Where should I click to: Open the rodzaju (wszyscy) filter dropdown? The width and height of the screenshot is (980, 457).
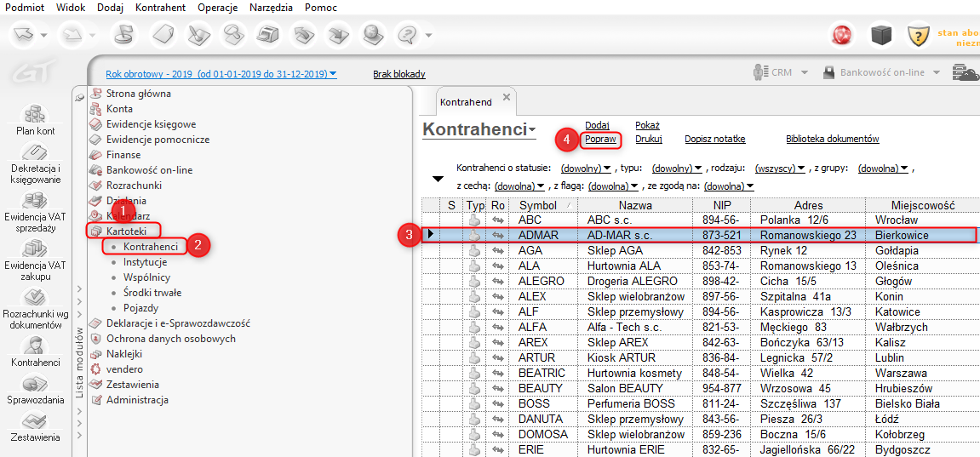[779, 169]
